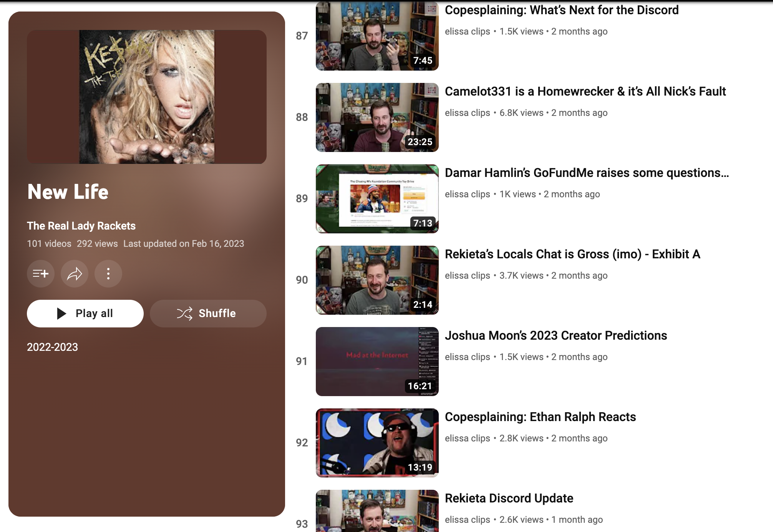Share the New Life playlist

point(75,274)
